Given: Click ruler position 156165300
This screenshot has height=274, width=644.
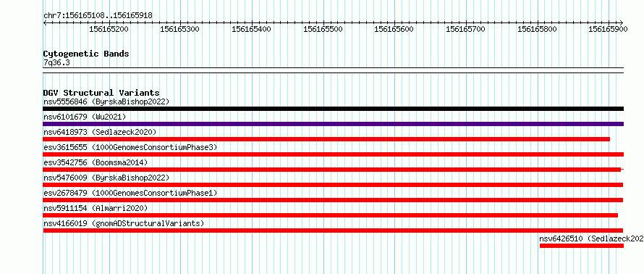Looking at the screenshot, I should [x=180, y=29].
